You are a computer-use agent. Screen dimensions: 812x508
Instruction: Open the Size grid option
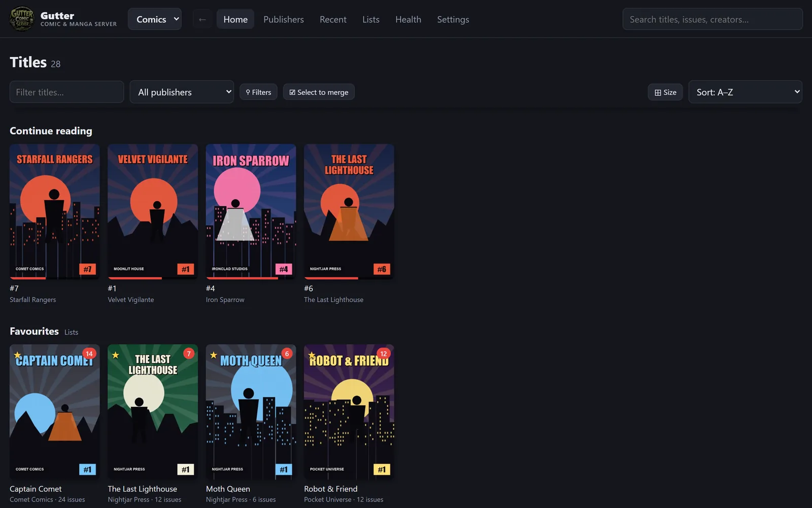click(665, 92)
